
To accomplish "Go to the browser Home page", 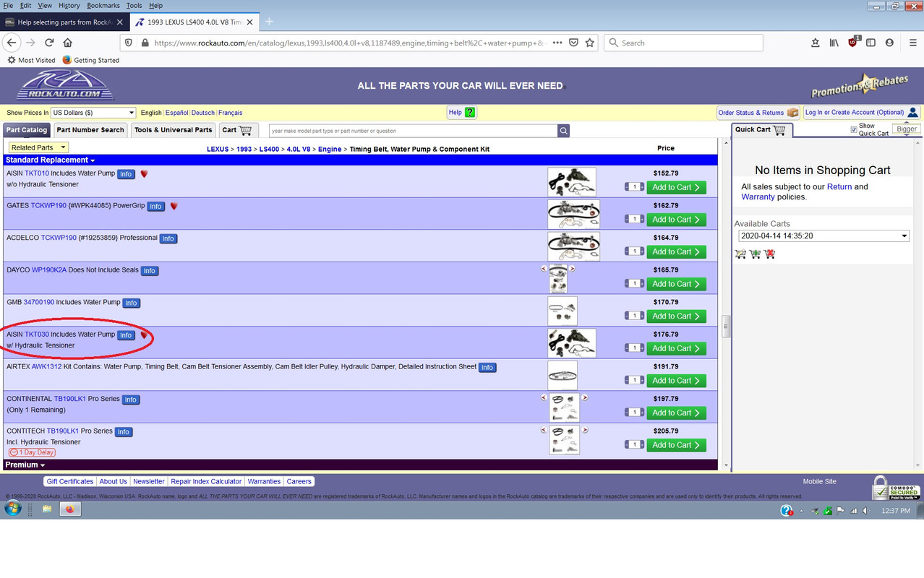I will (68, 43).
